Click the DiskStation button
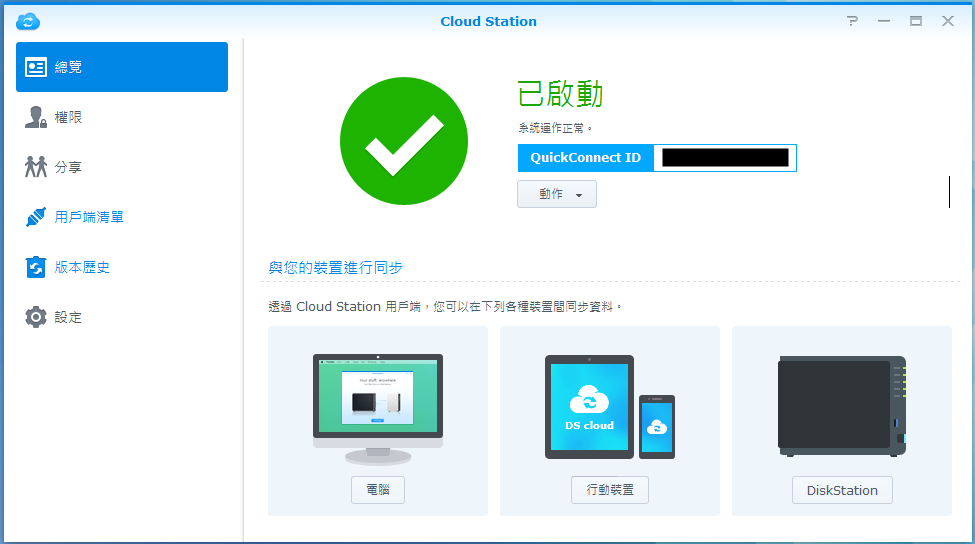The width and height of the screenshot is (975, 544). click(842, 490)
